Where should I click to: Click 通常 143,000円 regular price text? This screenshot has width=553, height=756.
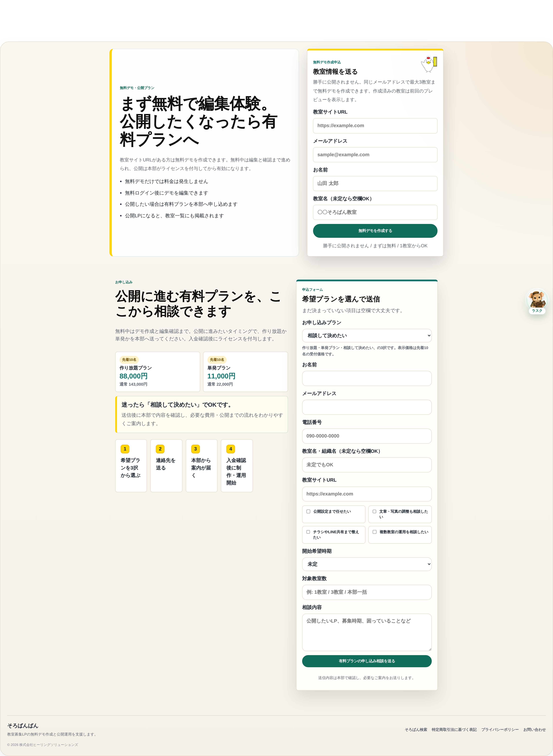click(133, 384)
